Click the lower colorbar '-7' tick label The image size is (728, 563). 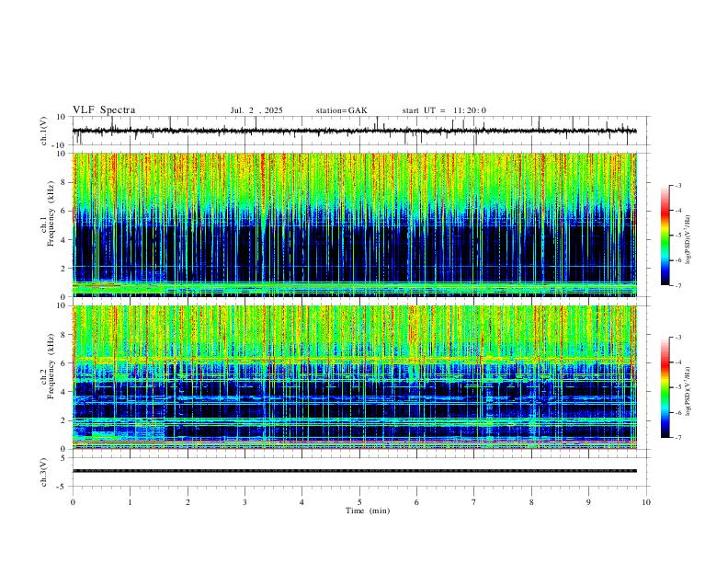pyautogui.click(x=677, y=437)
